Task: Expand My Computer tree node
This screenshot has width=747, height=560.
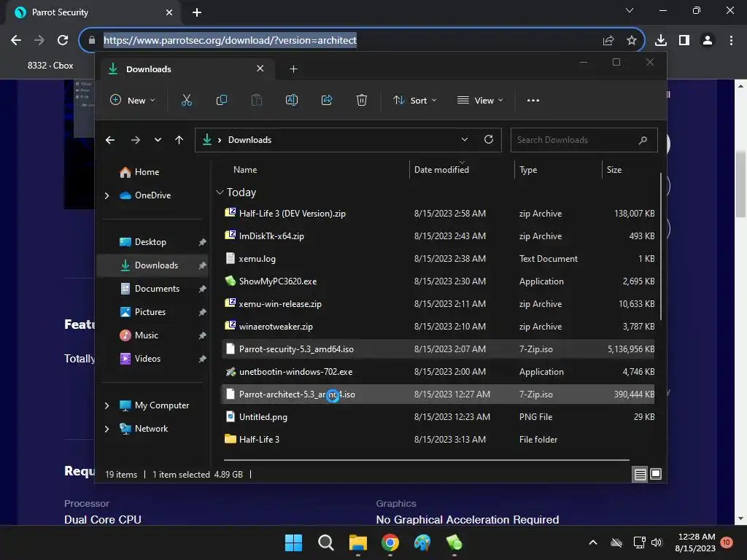Action: click(107, 405)
